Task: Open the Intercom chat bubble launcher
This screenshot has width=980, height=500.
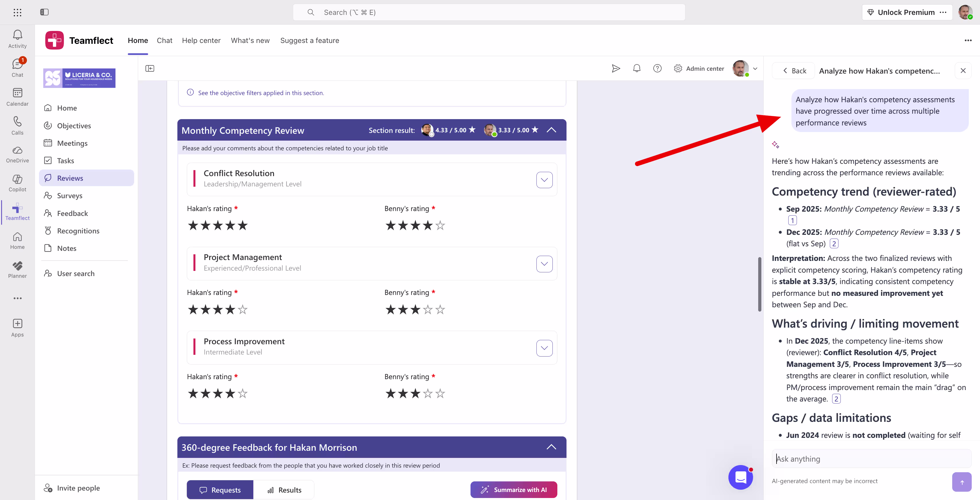Action: [741, 477]
